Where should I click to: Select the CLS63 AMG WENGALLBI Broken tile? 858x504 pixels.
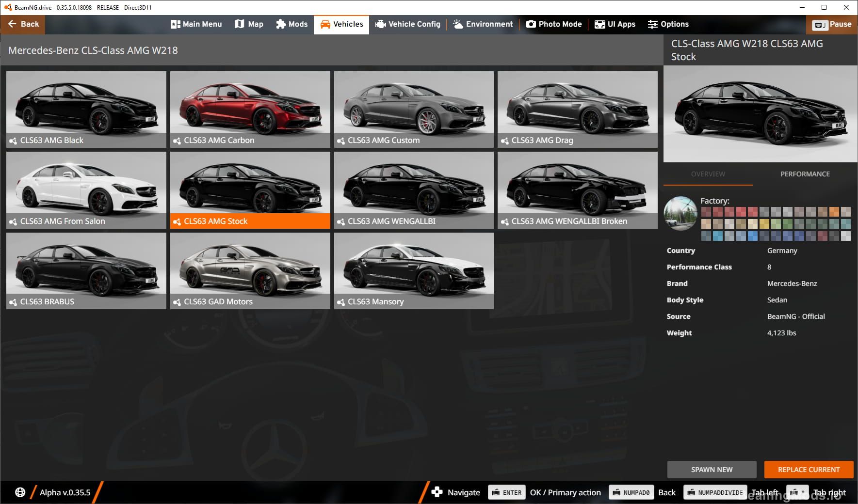[578, 190]
